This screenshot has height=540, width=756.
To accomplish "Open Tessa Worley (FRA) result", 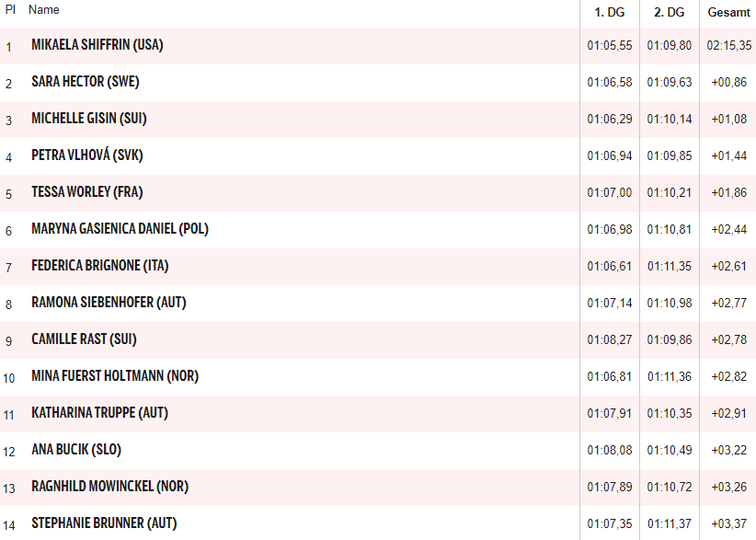I will [86, 192].
